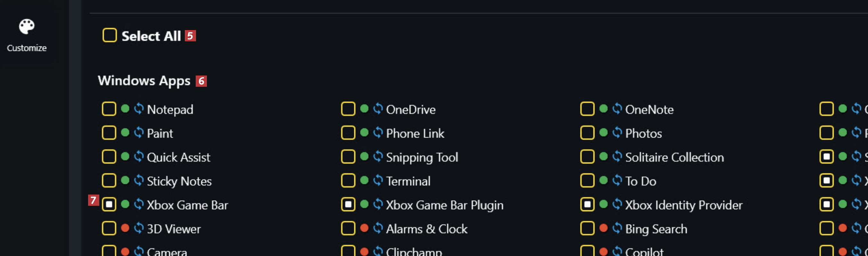Uncheck the Xbox Game Bar checkbox
This screenshot has width=868, height=256.
[x=109, y=204]
